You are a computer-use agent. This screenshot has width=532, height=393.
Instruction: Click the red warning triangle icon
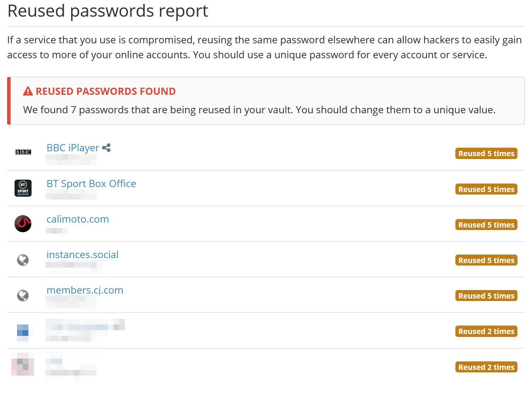(27, 91)
